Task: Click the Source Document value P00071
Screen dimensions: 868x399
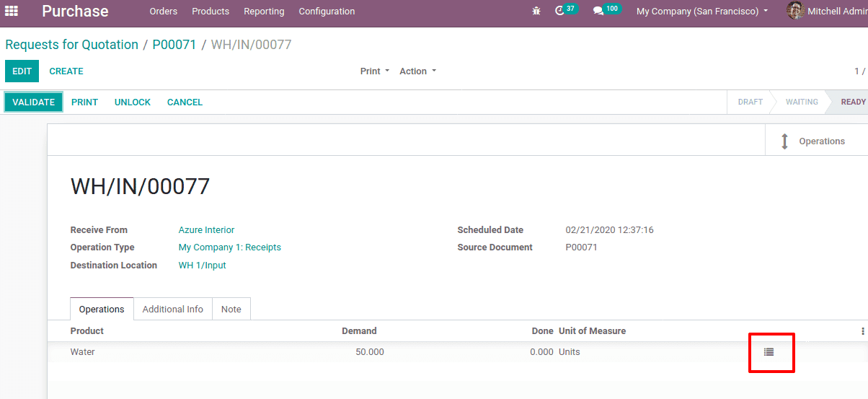Action: coord(582,247)
